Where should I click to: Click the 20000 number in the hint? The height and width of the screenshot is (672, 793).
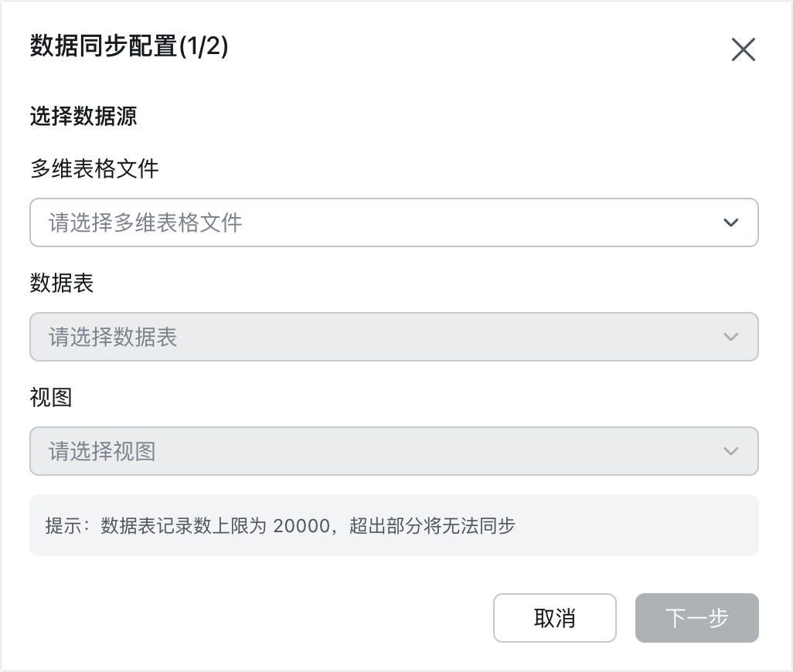pyautogui.click(x=302, y=526)
